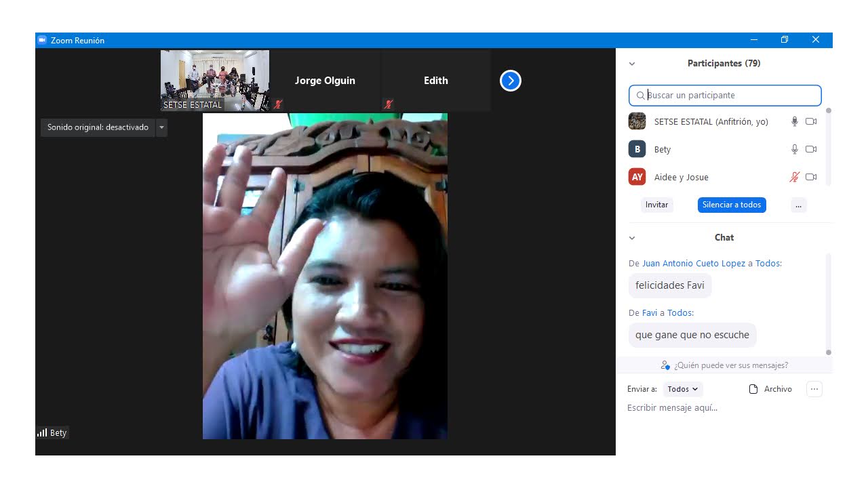The width and height of the screenshot is (868, 488).
Task: Open the Enviar a Todos dropdown
Action: coord(683,389)
